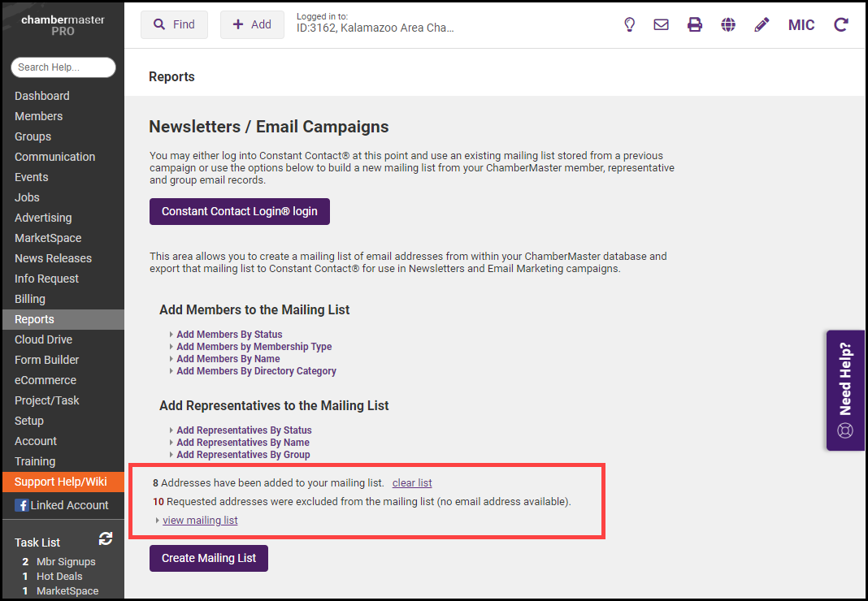
Task: Expand Add Representatives By Group
Action: coord(243,455)
